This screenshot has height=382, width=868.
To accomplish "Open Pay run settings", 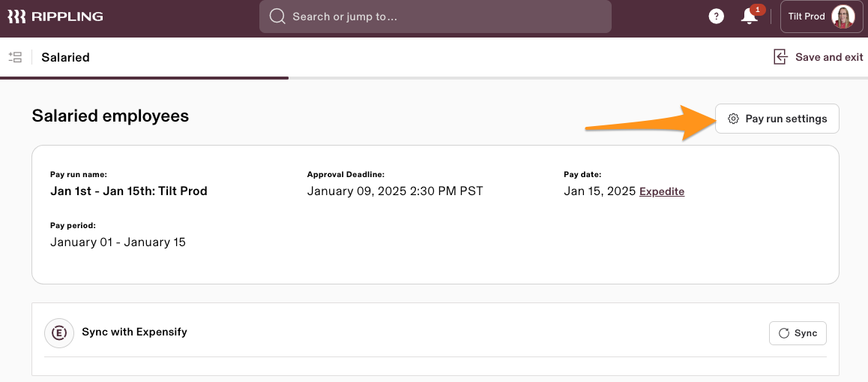I will (x=777, y=119).
